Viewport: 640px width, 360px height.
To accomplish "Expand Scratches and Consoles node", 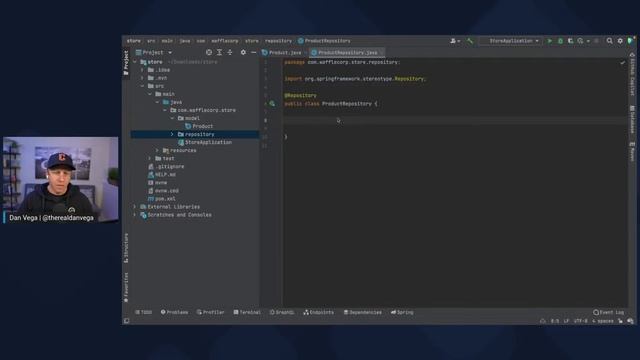I will click(135, 215).
